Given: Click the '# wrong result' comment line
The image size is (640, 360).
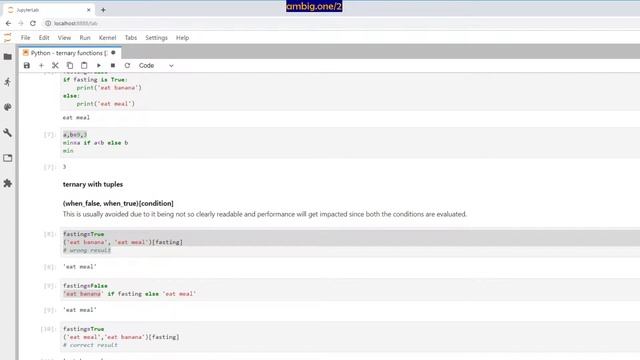Looking at the screenshot, I should point(87,250).
